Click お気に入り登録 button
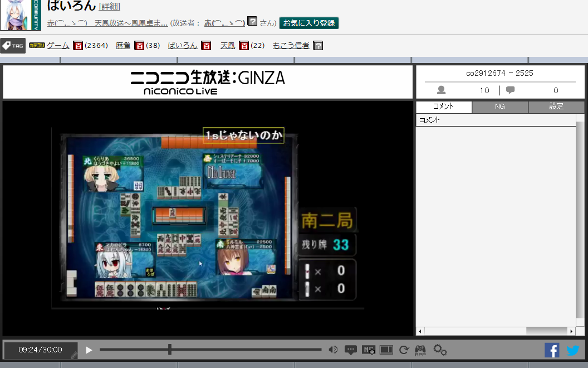588x368 pixels. pos(309,23)
